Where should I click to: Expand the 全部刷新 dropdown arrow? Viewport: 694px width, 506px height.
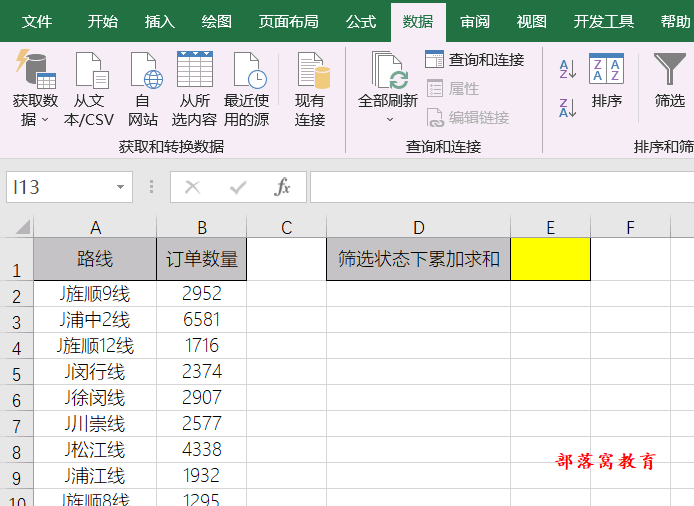389,119
